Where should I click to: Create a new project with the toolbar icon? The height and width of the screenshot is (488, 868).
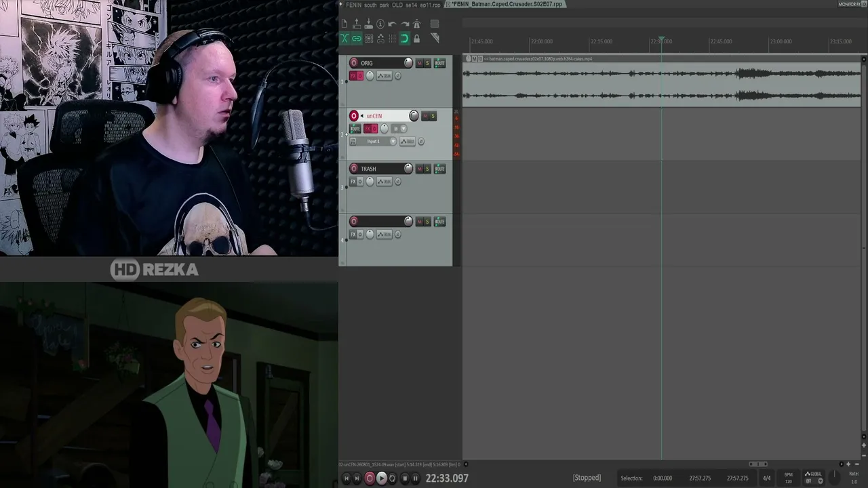(344, 24)
